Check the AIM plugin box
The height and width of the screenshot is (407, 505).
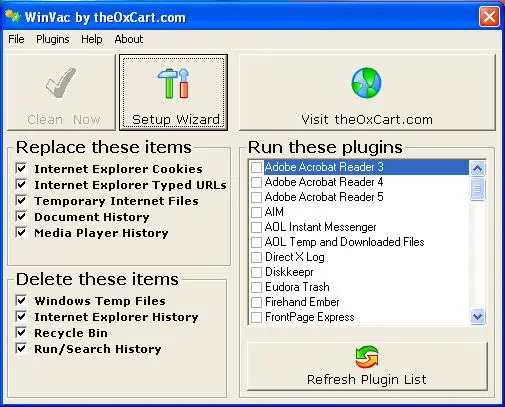click(x=256, y=212)
